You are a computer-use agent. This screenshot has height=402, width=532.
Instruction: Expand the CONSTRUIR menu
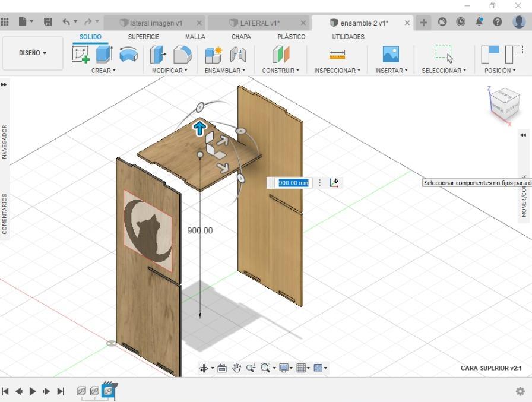point(281,71)
